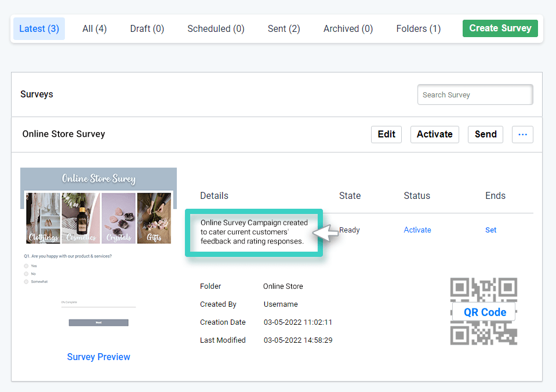Open the Survey Preview
Image resolution: width=556 pixels, height=392 pixels.
coord(98,357)
